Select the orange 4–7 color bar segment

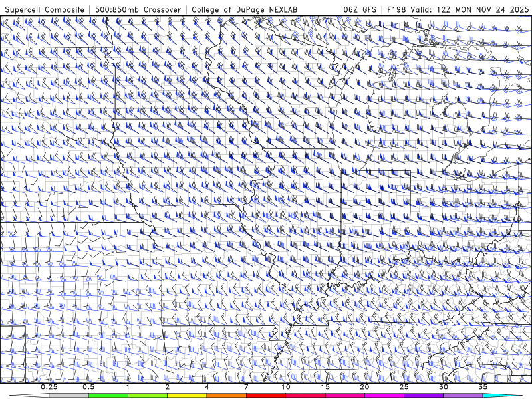(226, 396)
